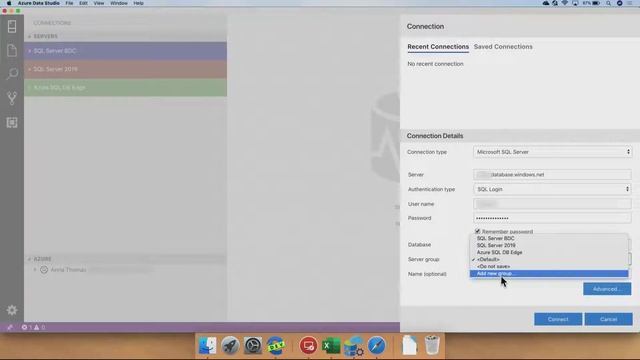Screen dimensions: 640x360
Task: Click the Apple menu icon
Action: pyautogui.click(x=9, y=3)
